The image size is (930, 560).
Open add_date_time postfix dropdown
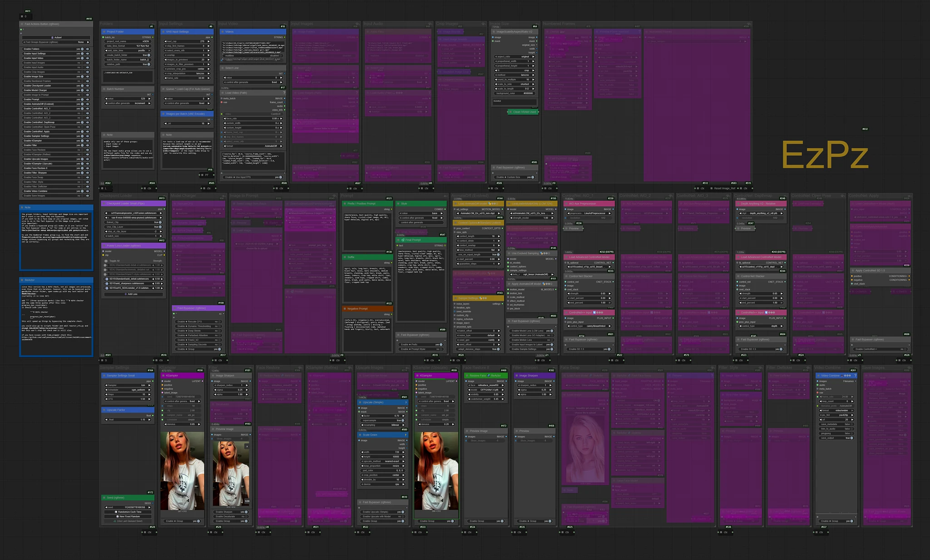[x=128, y=50]
